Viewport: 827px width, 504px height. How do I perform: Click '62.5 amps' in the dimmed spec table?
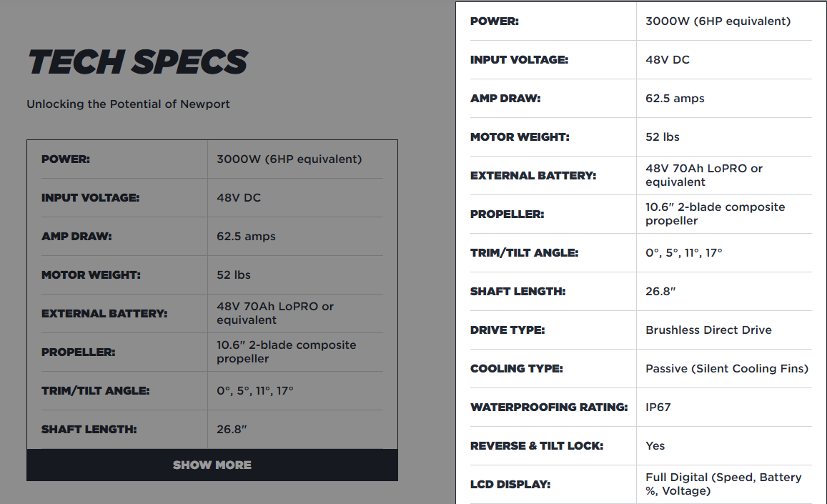(246, 237)
